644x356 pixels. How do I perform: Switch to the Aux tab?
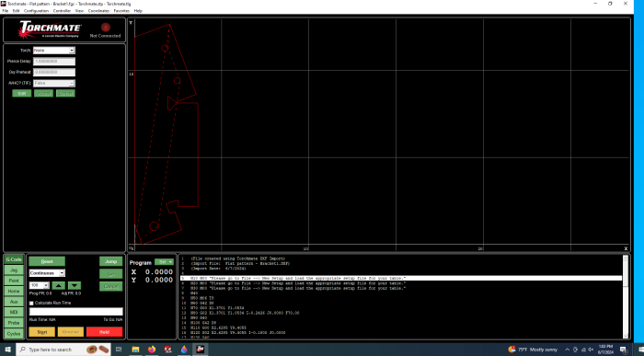(x=14, y=302)
